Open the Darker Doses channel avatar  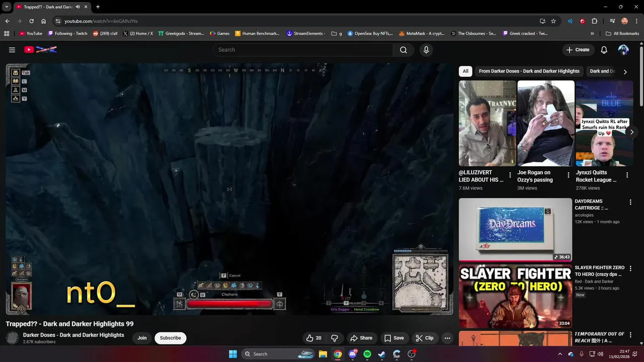pos(13,338)
